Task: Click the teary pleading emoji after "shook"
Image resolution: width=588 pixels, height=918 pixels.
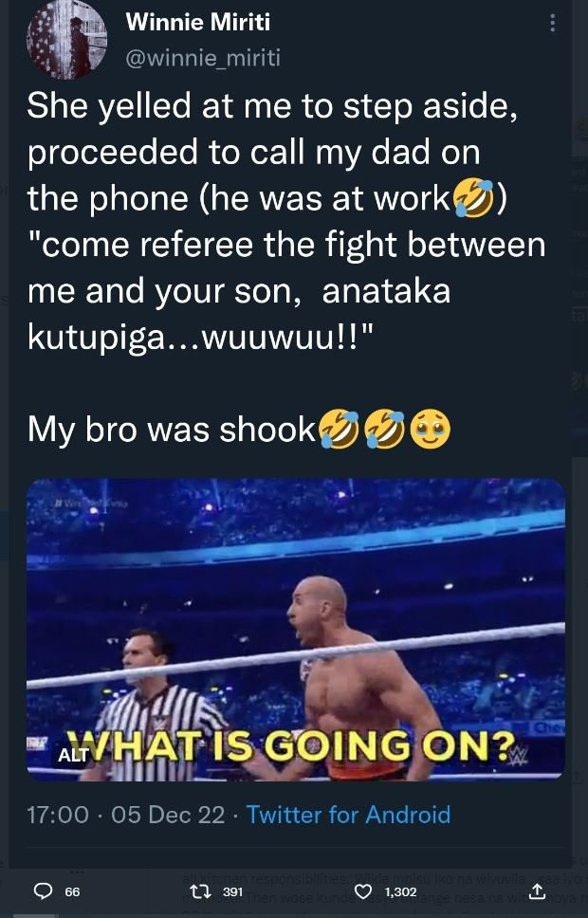Action: click(431, 430)
